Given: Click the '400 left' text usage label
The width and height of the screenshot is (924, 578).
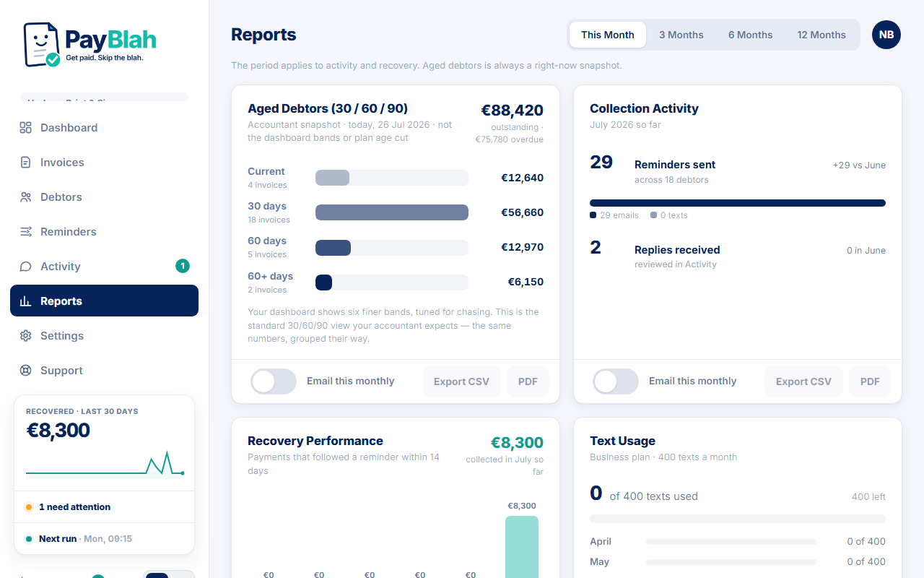Looking at the screenshot, I should pos(868,497).
